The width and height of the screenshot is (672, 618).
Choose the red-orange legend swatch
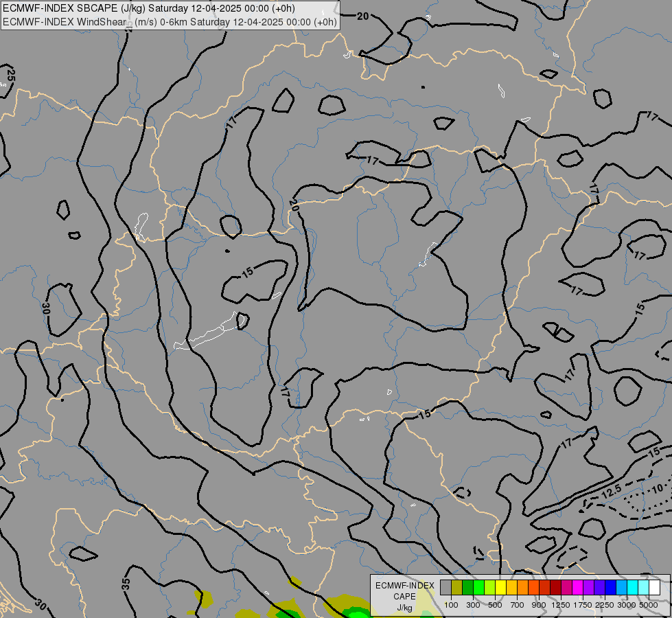coord(533,588)
